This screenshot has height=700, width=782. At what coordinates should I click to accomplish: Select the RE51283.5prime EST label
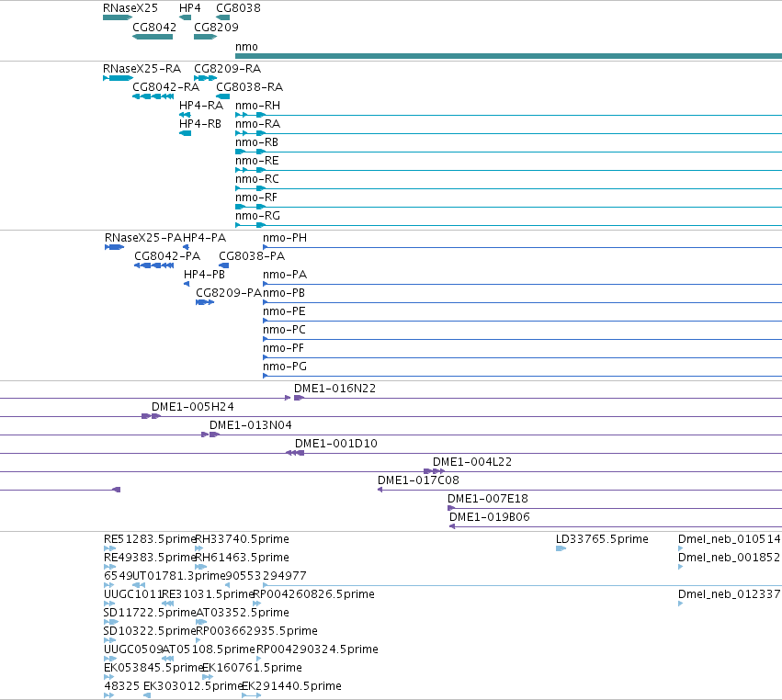click(x=150, y=539)
